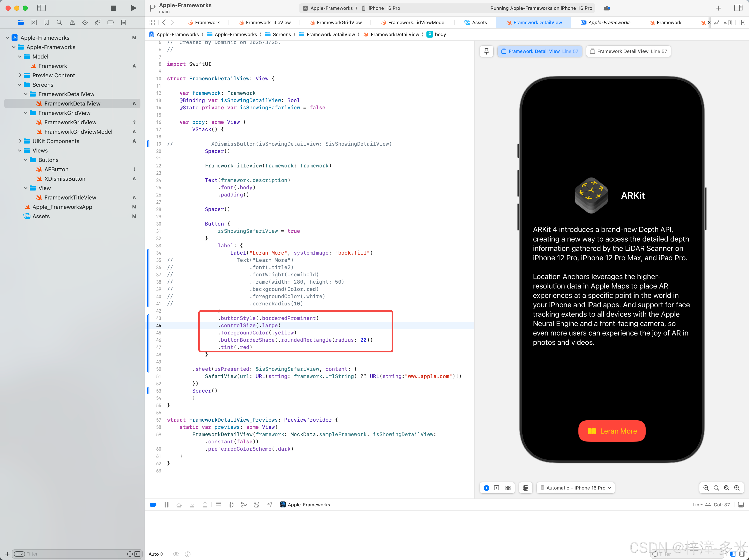
Task: Expand the UIKit Components folder
Action: [x=20, y=141]
